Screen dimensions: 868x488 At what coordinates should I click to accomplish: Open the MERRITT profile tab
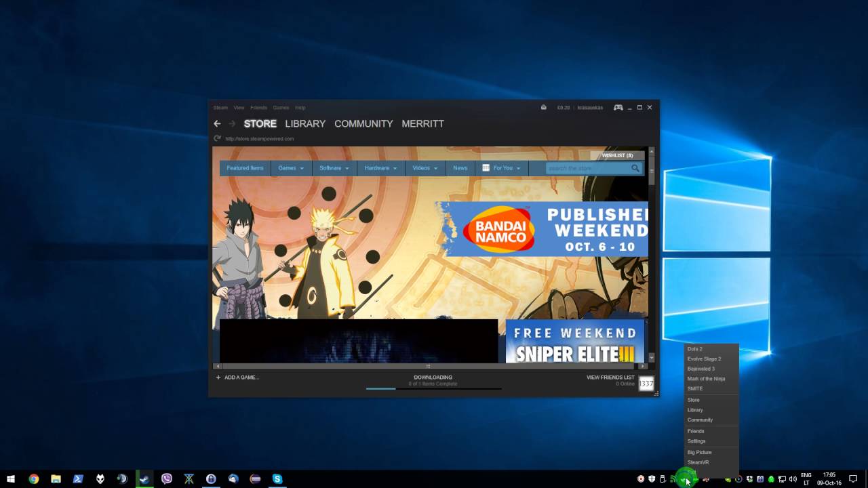coord(422,123)
